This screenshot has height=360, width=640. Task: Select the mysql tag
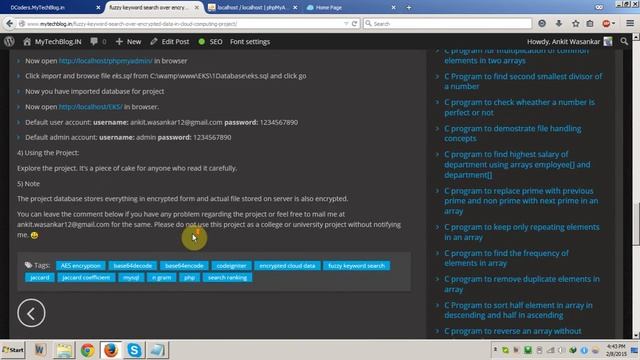point(131,278)
